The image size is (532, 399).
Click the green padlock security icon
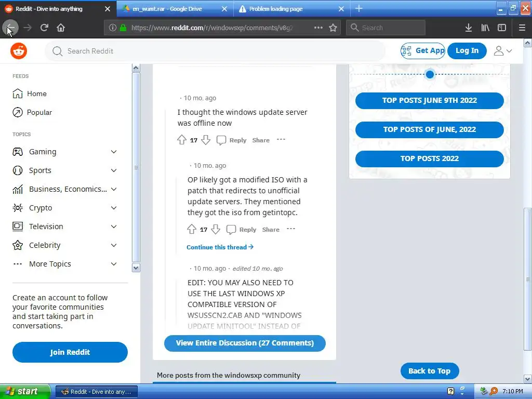[123, 28]
